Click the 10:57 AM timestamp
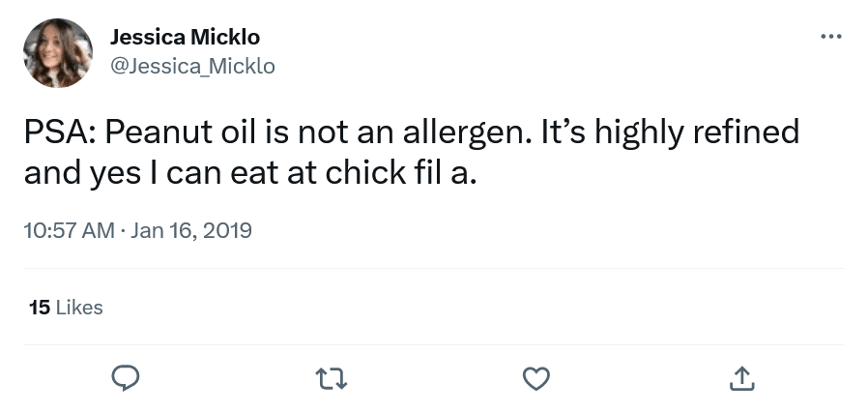Image resolution: width=868 pixels, height=413 pixels. (x=67, y=231)
